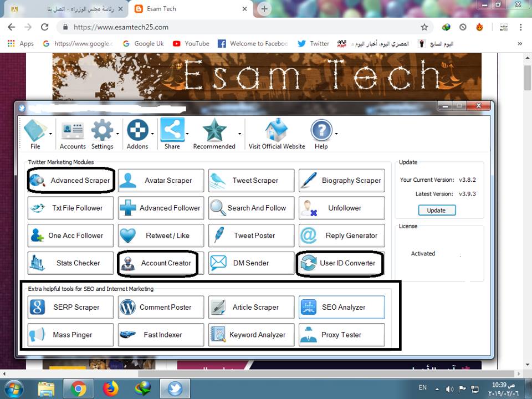Open the Tweet Scraper module
Viewport: 532px width, 399px height.
click(x=252, y=181)
